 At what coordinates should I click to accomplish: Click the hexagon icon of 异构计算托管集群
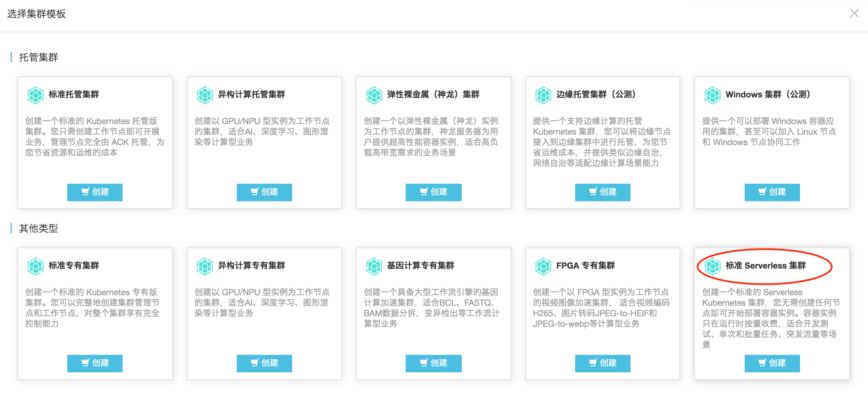point(205,95)
